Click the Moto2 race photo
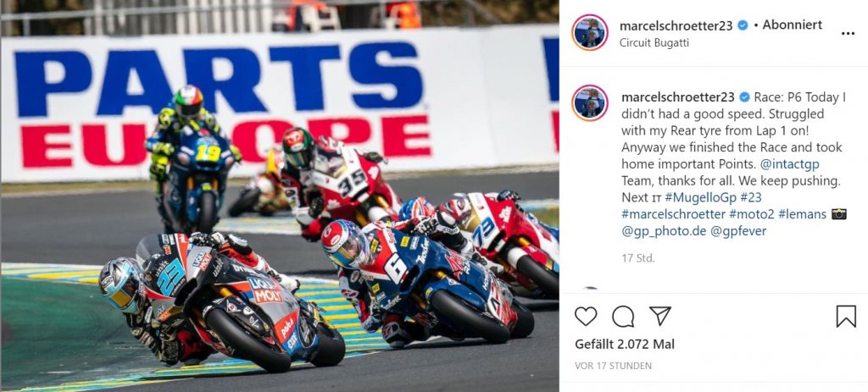Image resolution: width=868 pixels, height=392 pixels. 280,196
